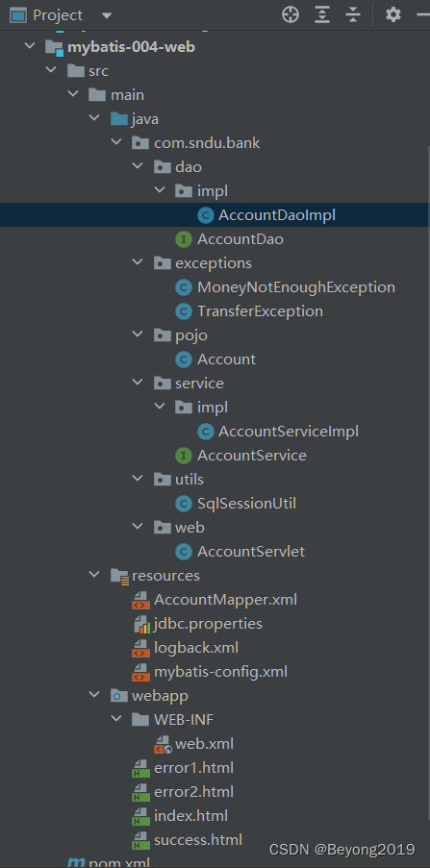Click the jdbc.properties file icon
This screenshot has height=868, width=430.
point(141,624)
